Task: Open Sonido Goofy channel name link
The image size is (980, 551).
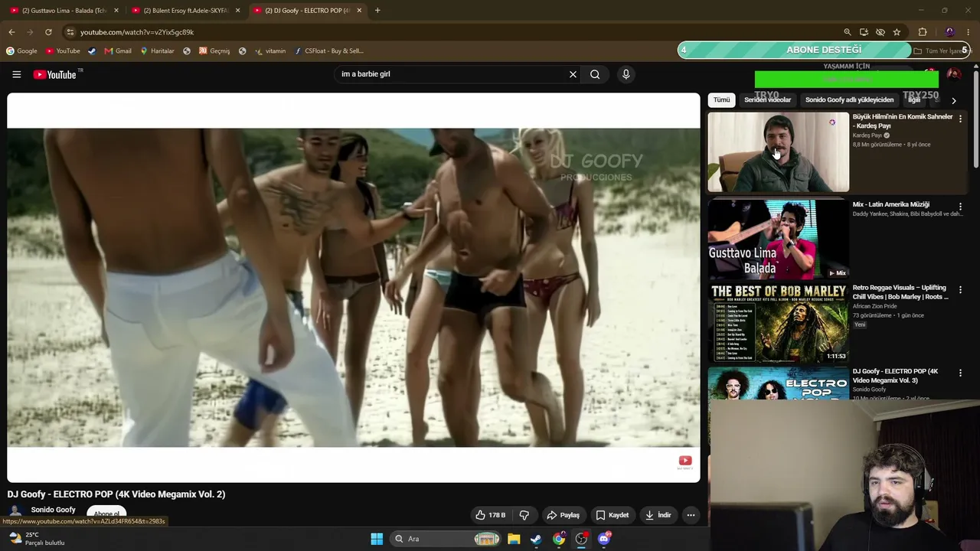Action: 54,510
